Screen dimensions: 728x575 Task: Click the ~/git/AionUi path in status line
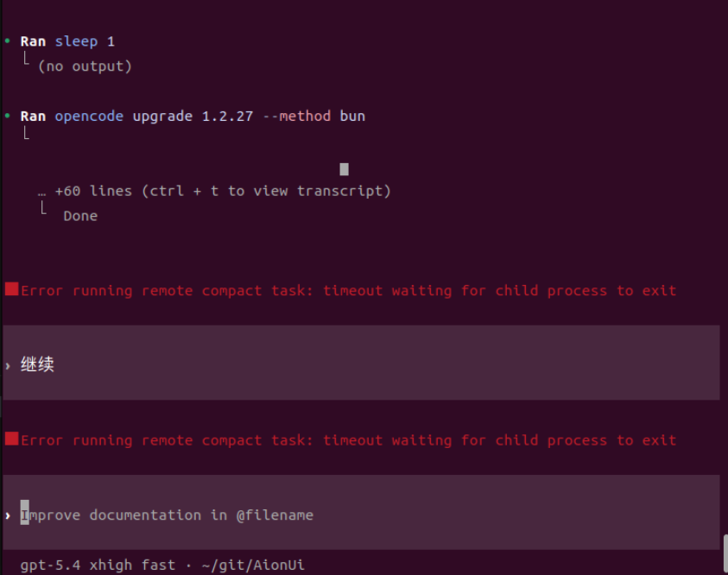click(254, 566)
